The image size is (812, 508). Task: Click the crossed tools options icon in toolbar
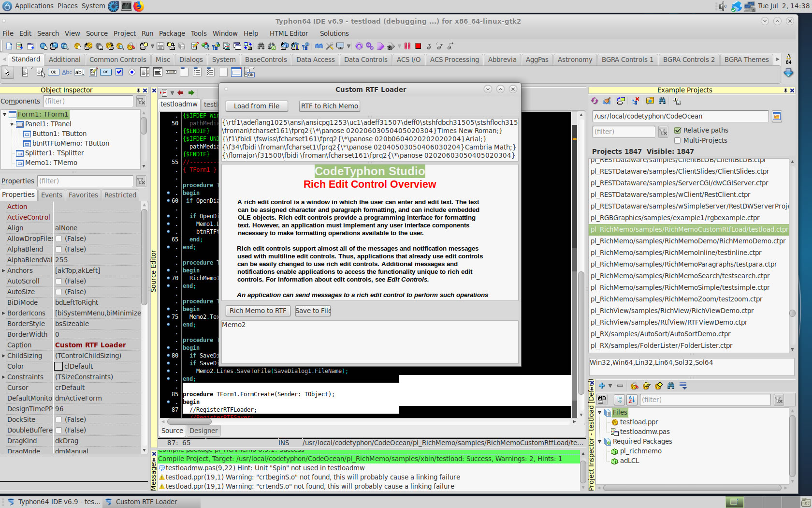pos(330,46)
